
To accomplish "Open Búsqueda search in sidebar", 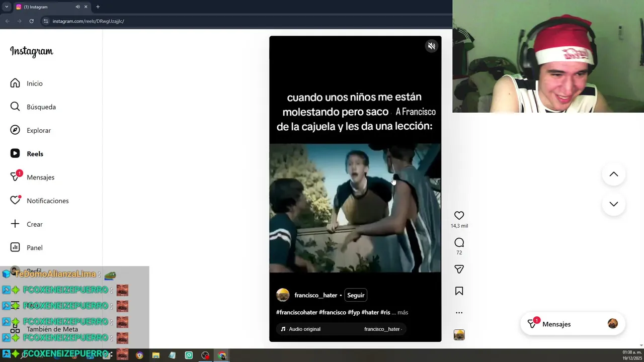I will coord(33,107).
